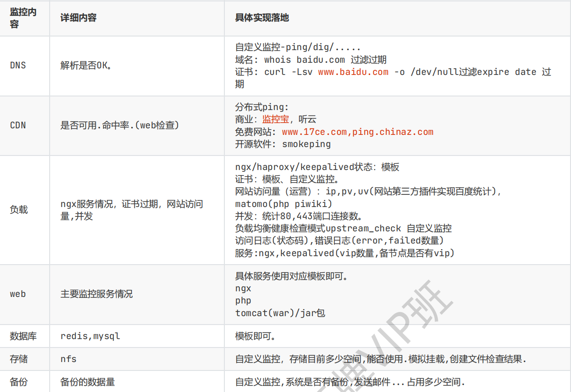The image size is (571, 392).
Task: Click the line 自定义监控-ping/dig/.....
Action: click(x=298, y=47)
